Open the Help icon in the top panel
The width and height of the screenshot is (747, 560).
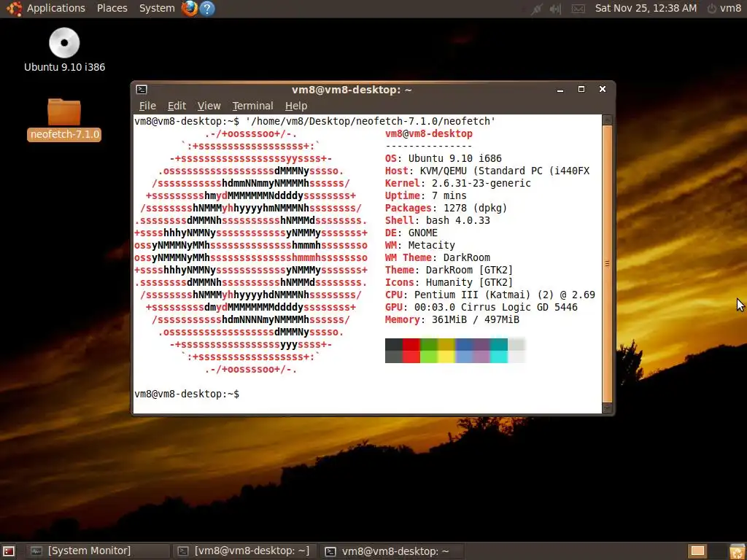pos(207,8)
